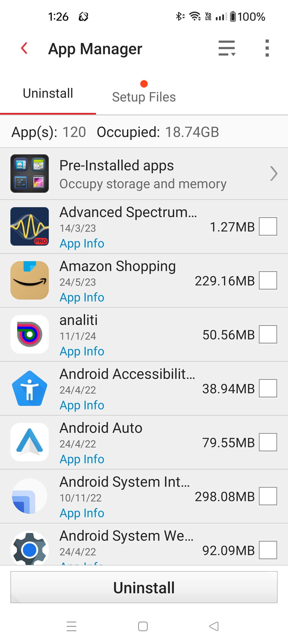Tap the analiti app icon
Screen dimensions: 288x644
30,334
